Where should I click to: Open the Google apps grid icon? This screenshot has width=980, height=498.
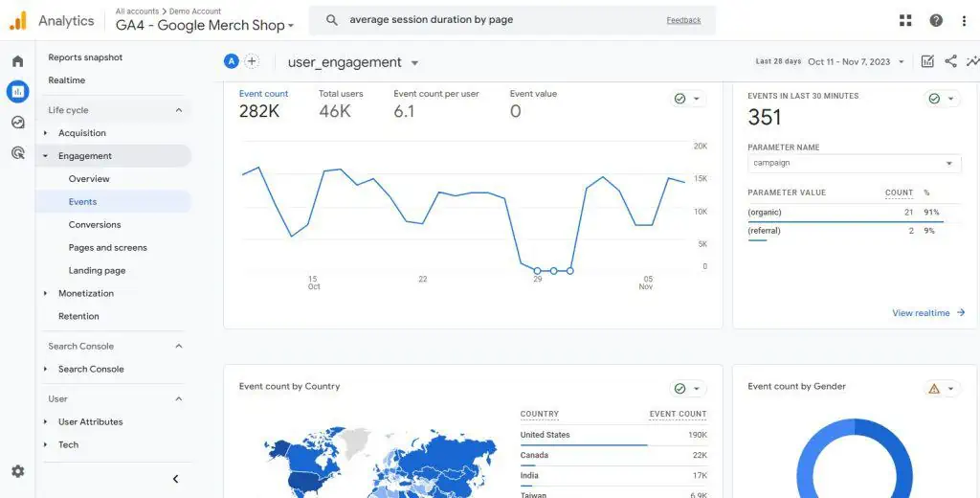tap(905, 20)
